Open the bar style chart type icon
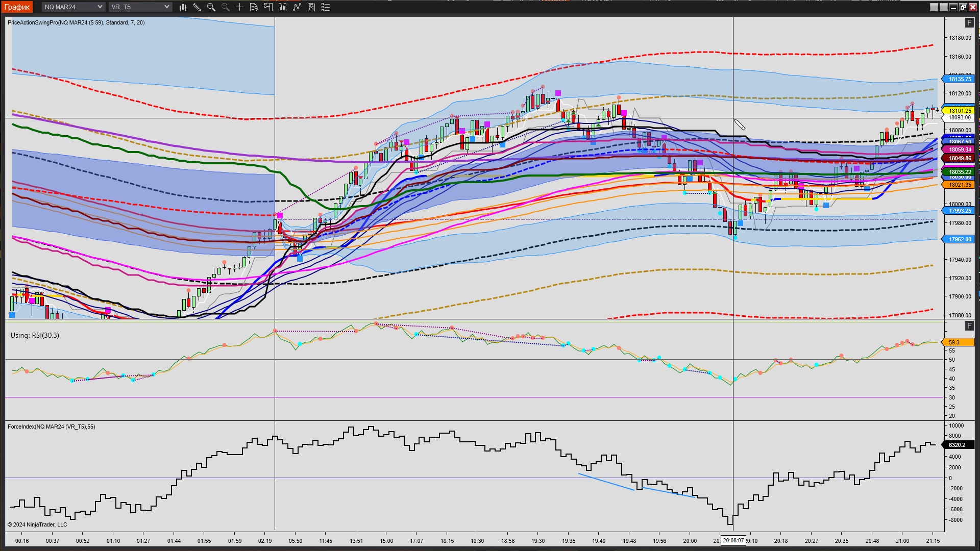 click(183, 7)
